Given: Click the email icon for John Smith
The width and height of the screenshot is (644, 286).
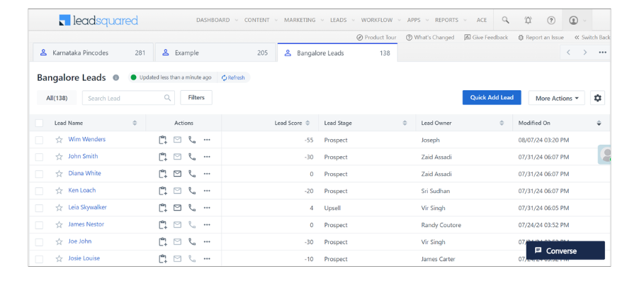Looking at the screenshot, I should click(177, 157).
